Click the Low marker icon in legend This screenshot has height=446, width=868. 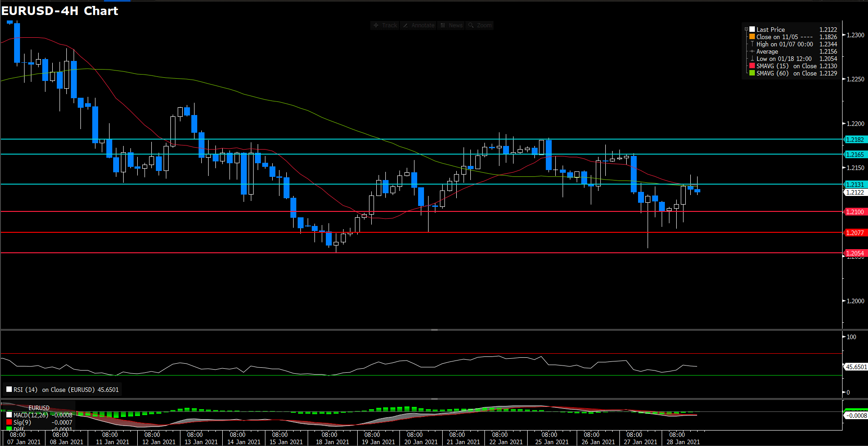pyautogui.click(x=752, y=59)
